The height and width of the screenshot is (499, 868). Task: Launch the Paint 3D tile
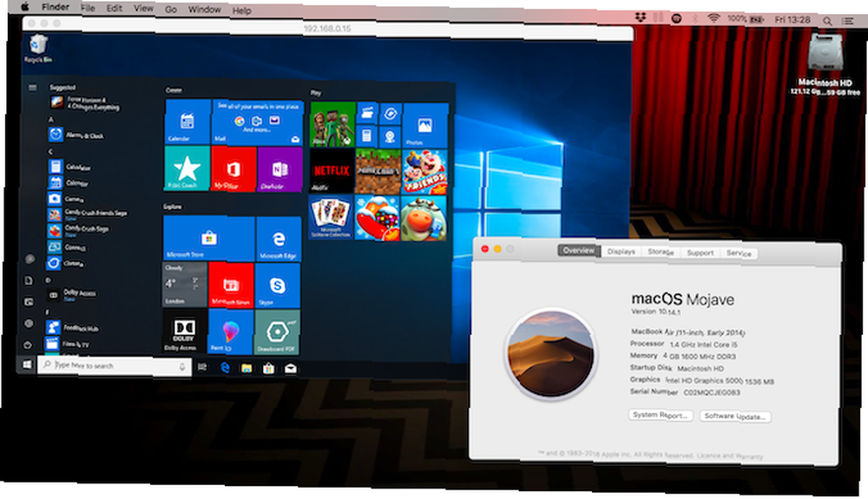230,332
